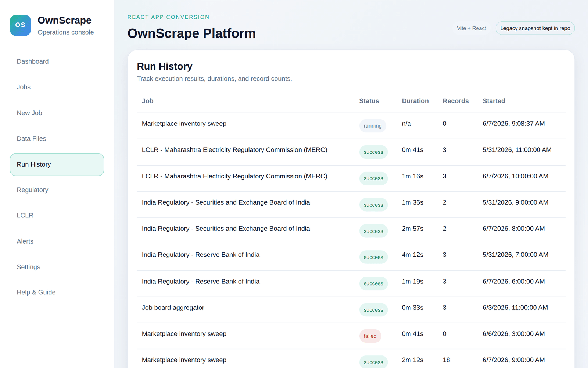Click OwnScrape Platform title

(x=191, y=33)
